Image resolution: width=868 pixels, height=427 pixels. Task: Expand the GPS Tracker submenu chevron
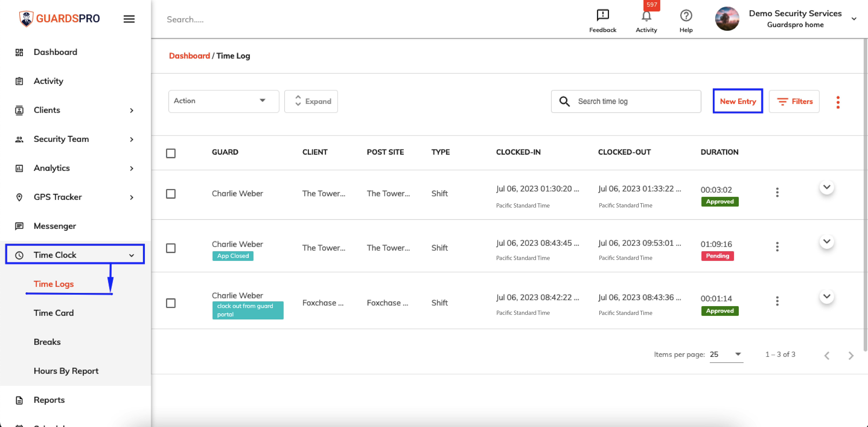pyautogui.click(x=132, y=198)
